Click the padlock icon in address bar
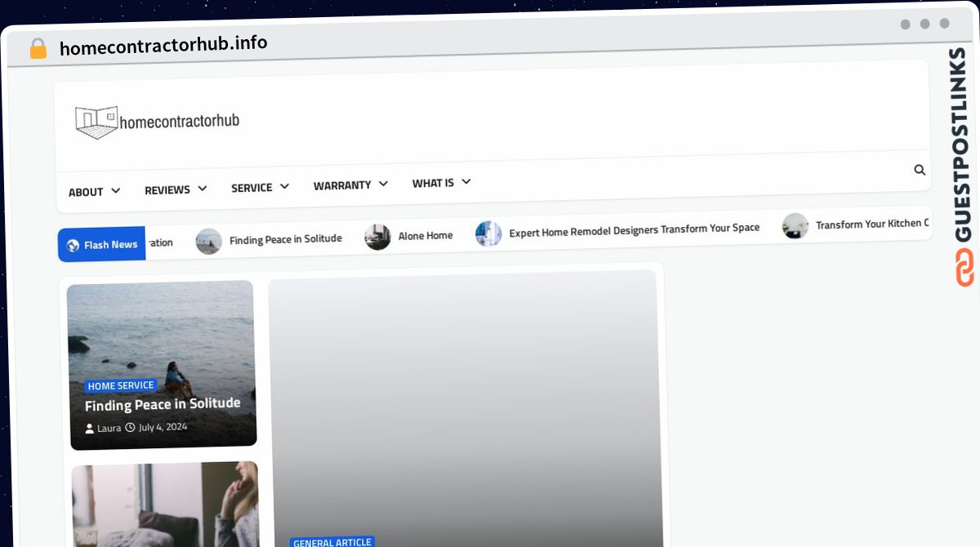This screenshot has width=980, height=547. click(x=38, y=48)
